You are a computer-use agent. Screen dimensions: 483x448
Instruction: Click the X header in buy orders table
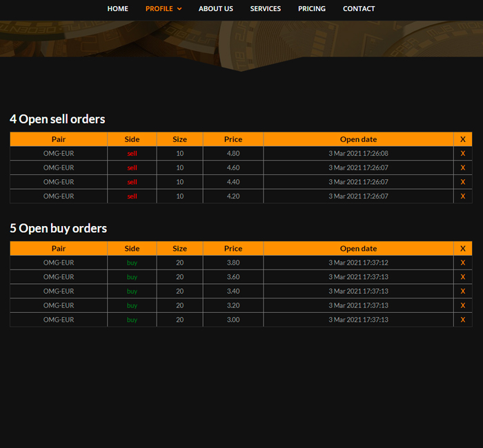point(463,249)
